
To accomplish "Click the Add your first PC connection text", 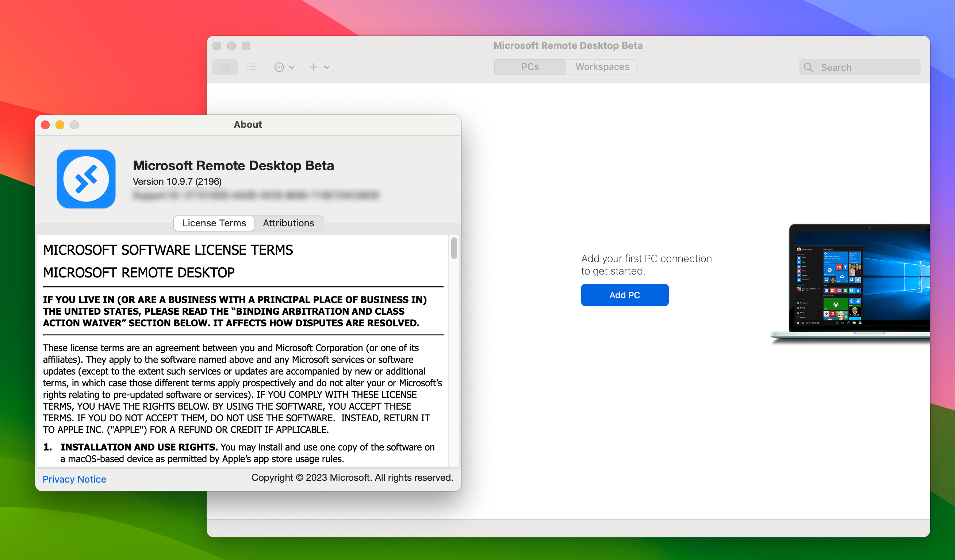I will click(x=647, y=265).
